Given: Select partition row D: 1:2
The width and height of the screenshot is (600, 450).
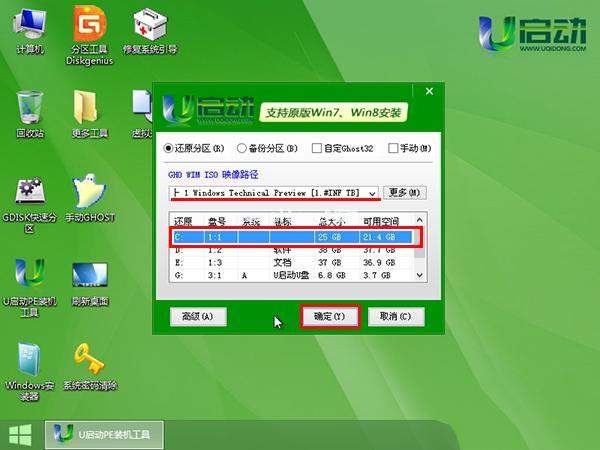Looking at the screenshot, I should tap(293, 250).
